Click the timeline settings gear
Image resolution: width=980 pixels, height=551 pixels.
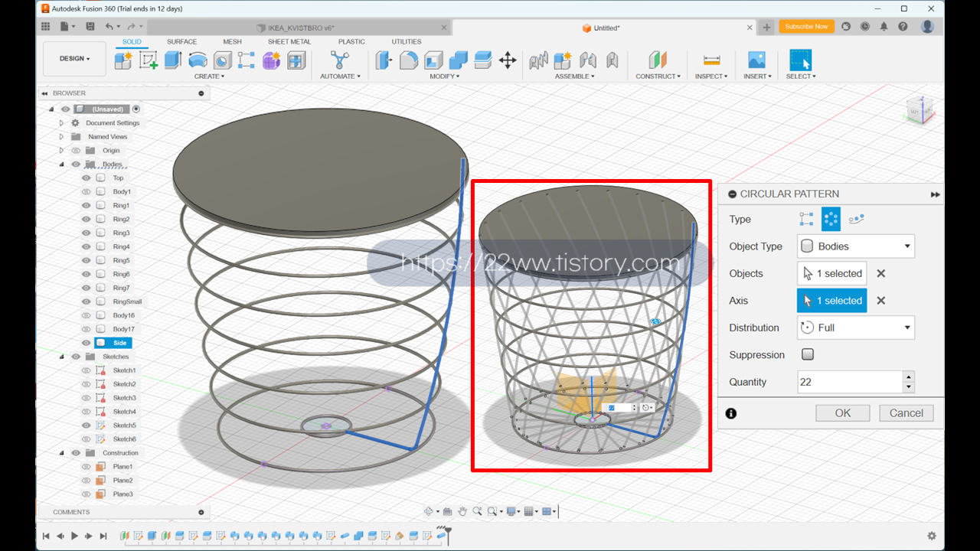[x=931, y=536]
